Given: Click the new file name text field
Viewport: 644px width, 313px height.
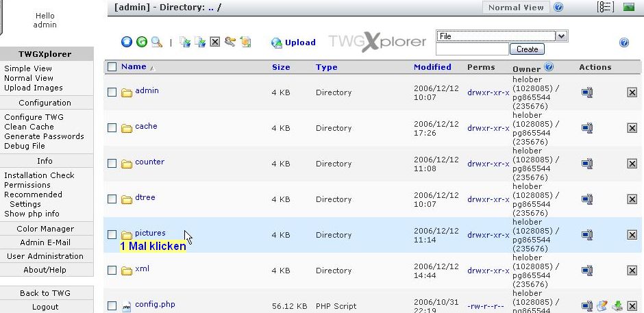Looking at the screenshot, I should coord(472,49).
